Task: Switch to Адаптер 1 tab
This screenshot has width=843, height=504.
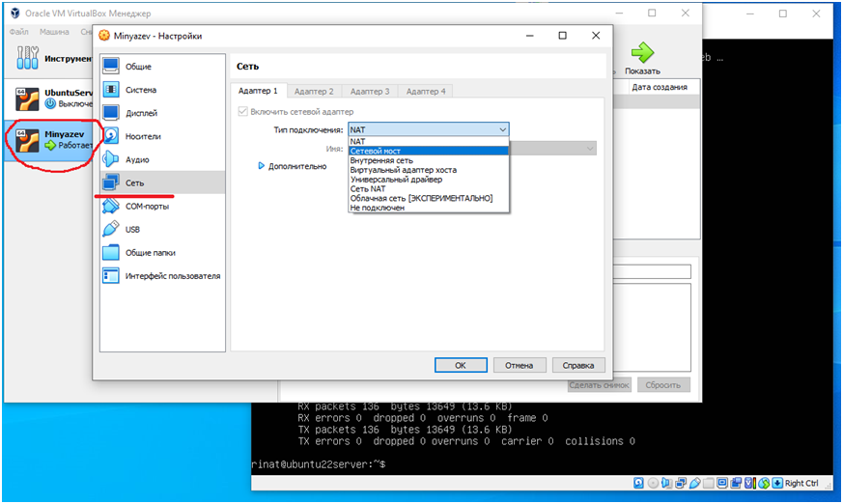Action: (259, 91)
